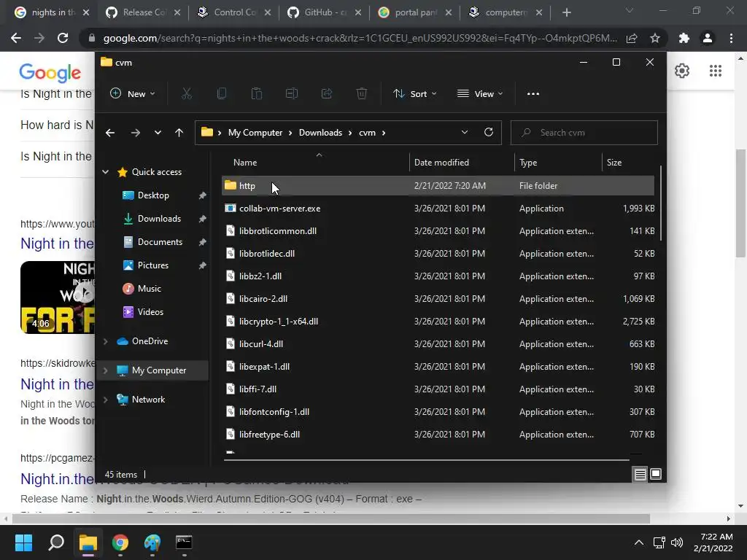Switch to the 'portal pan' tab
This screenshot has height=560, width=747.
[x=415, y=12]
